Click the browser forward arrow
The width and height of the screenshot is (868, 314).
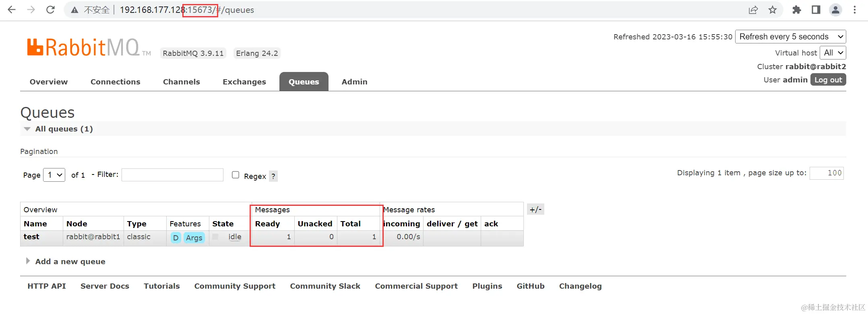31,10
